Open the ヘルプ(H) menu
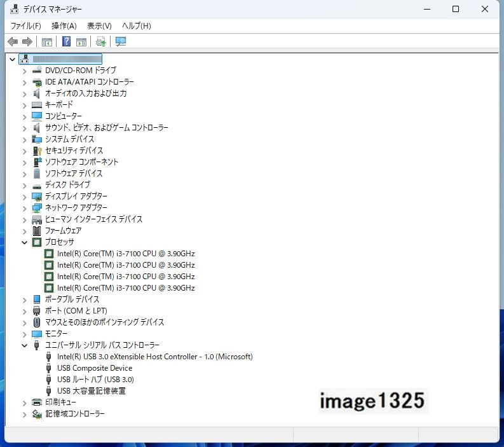The height and width of the screenshot is (447, 504). (x=137, y=25)
